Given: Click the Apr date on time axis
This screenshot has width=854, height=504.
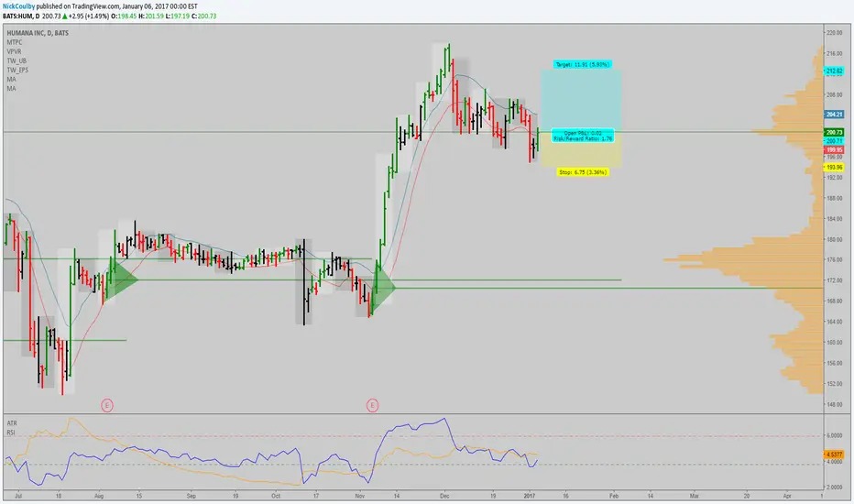Looking at the screenshot, I should point(787,497).
